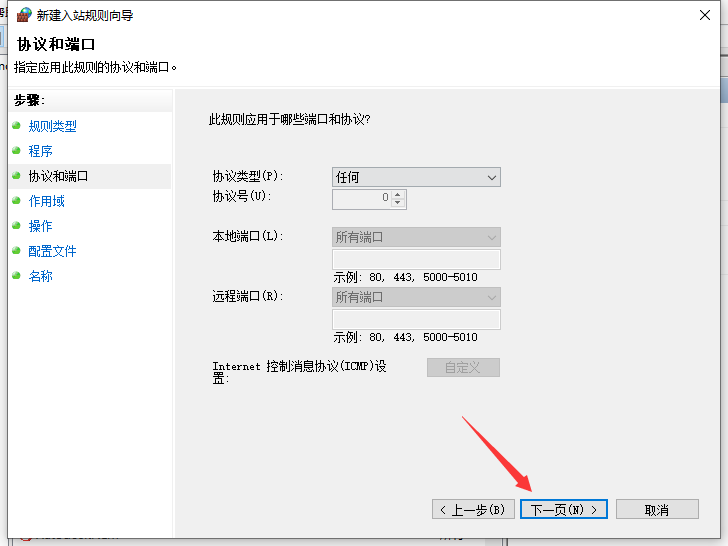Click the remote port 示例 hint text
The image size is (728, 546).
[405, 337]
